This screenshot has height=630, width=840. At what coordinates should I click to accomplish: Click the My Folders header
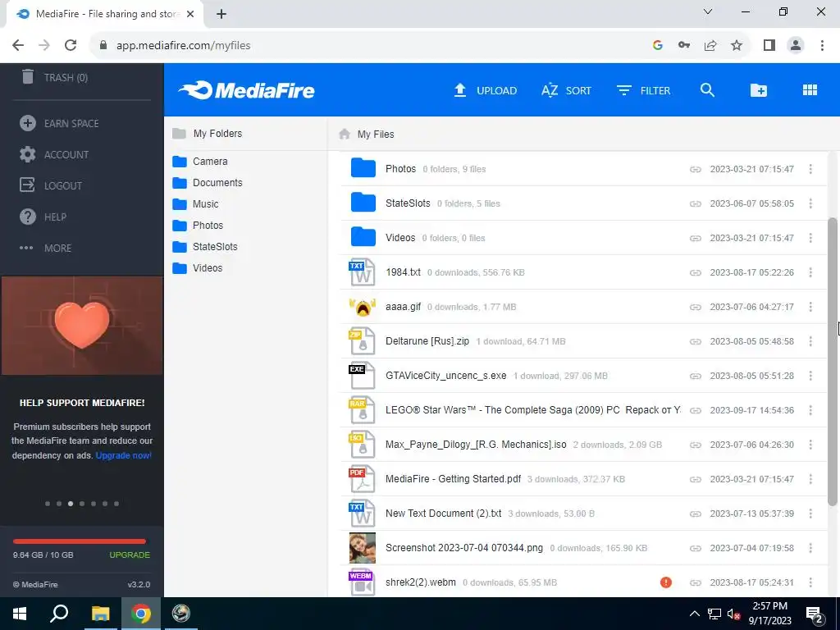pyautogui.click(x=208, y=134)
